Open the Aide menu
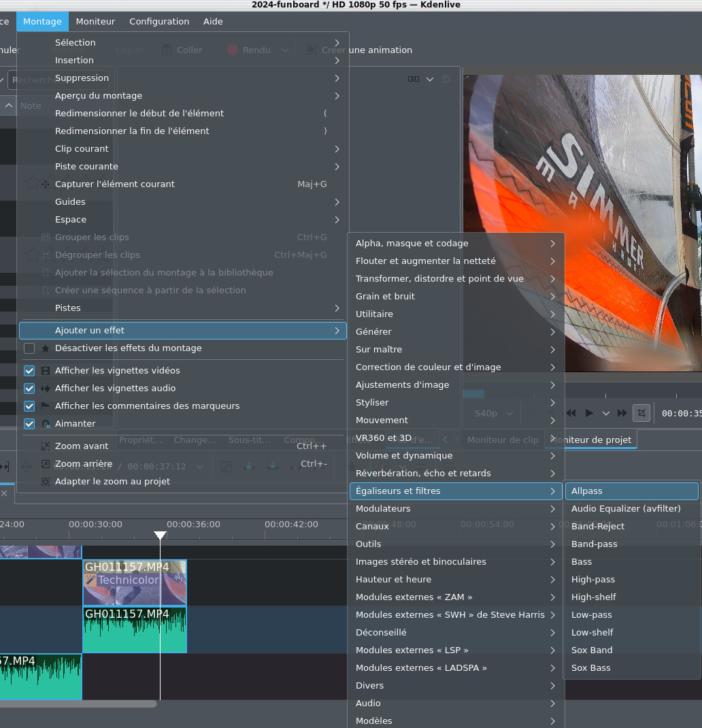Image resolution: width=702 pixels, height=728 pixels. 213,21
